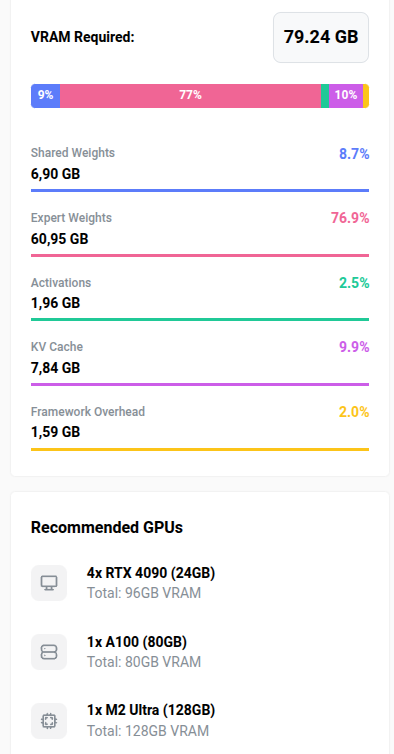
Task: Click the Recommended GPUs heading
Action: click(x=107, y=528)
